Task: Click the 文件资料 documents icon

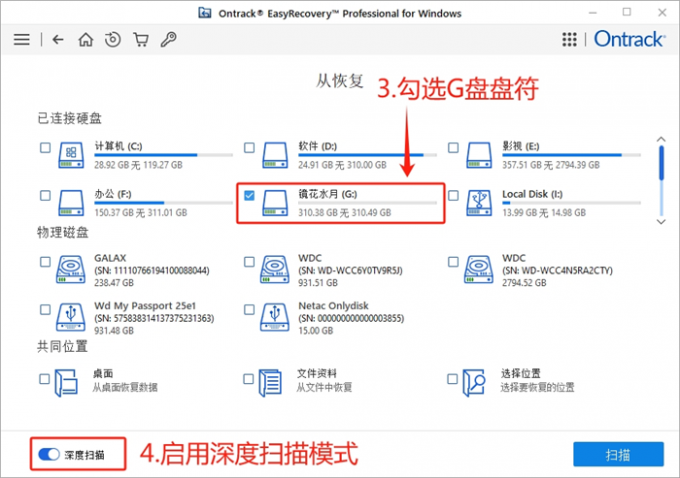Action: click(x=270, y=383)
